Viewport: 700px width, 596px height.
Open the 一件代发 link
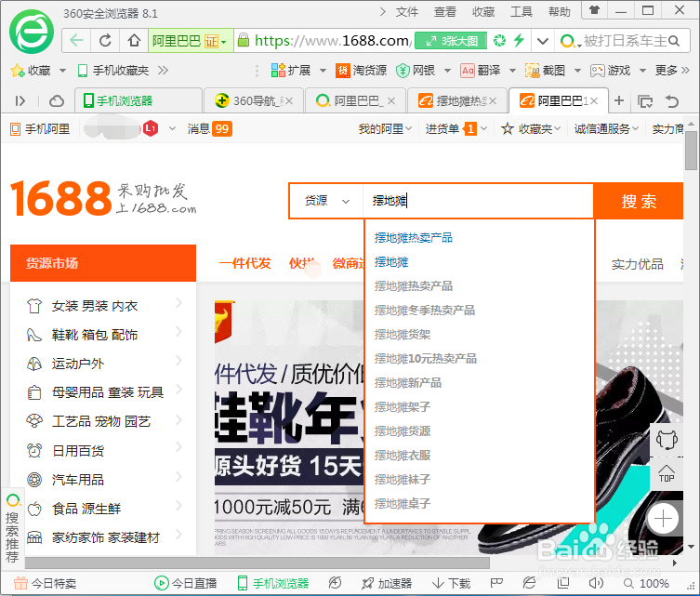[x=245, y=263]
